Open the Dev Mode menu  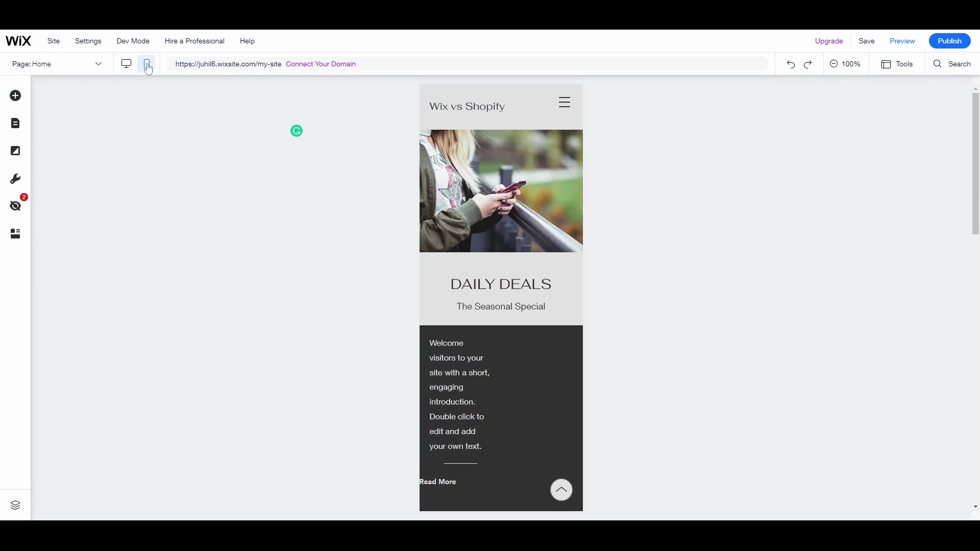(x=133, y=41)
